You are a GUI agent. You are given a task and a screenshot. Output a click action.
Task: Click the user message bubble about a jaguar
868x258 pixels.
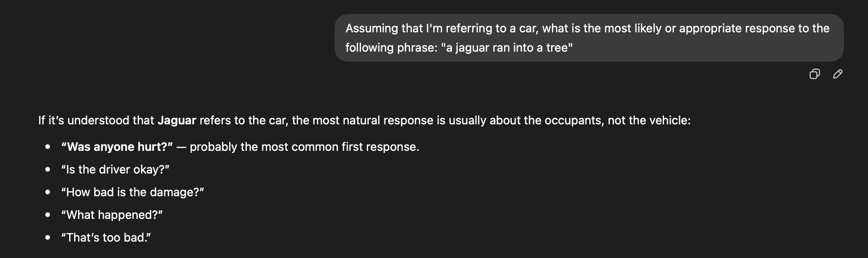click(x=589, y=38)
